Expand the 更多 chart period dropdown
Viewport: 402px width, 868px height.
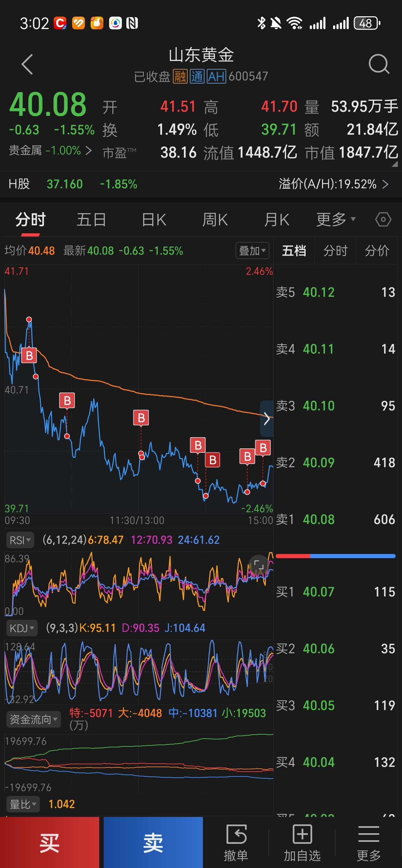(336, 220)
